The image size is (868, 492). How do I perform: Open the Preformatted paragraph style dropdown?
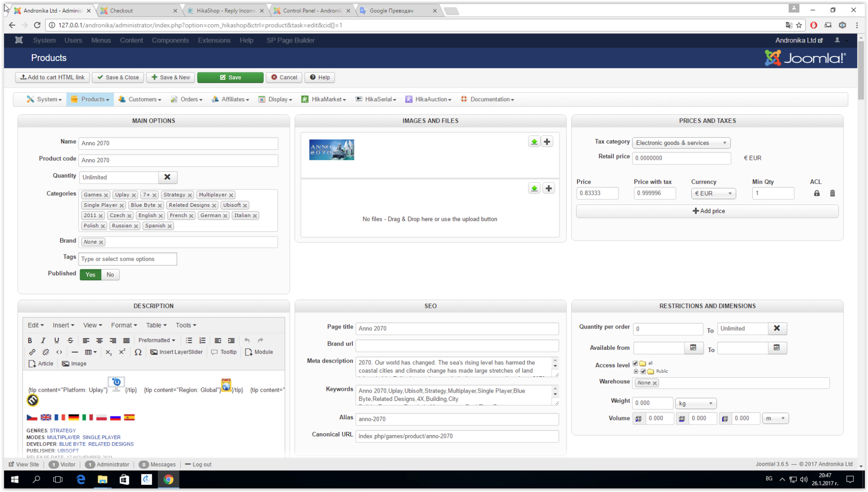coord(157,340)
